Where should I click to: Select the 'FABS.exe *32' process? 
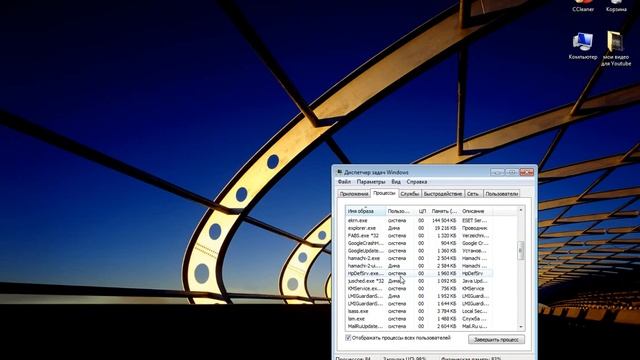click(419, 236)
